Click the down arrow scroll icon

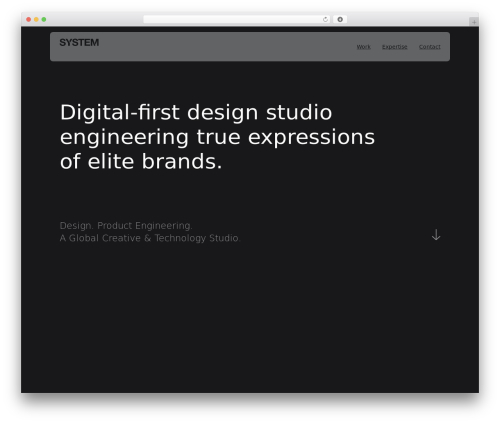(436, 235)
